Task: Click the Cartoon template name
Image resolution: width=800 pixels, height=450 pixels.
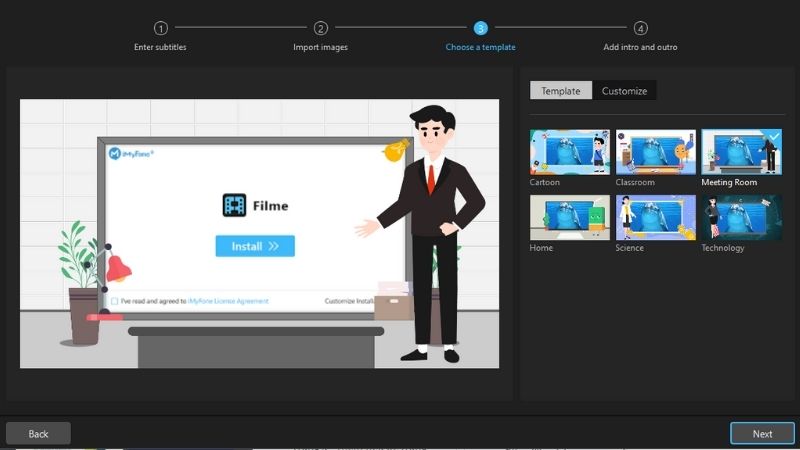Action: point(544,182)
